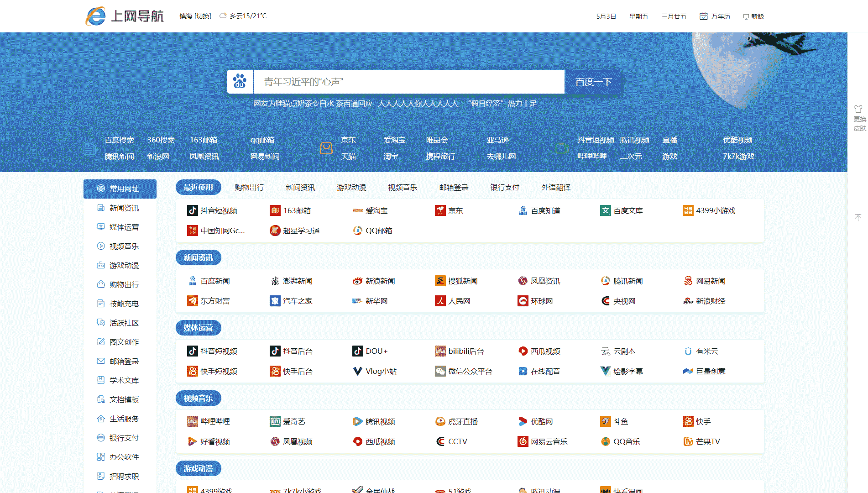Click the 上网导航 IE logo

point(125,16)
